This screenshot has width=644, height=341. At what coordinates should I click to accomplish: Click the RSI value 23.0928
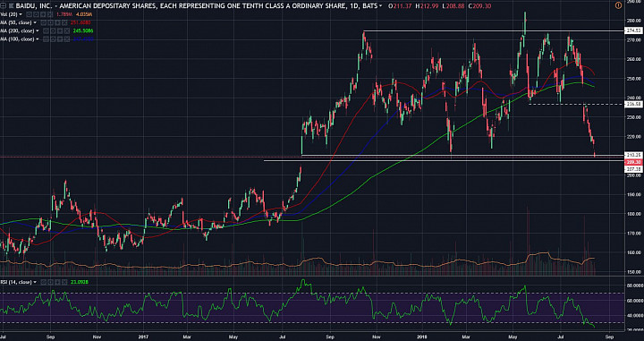point(80,282)
